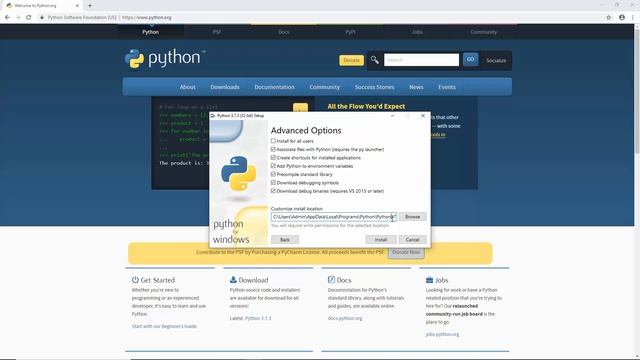640x360 pixels.
Task: Click the Back button in setup
Action: pos(285,240)
